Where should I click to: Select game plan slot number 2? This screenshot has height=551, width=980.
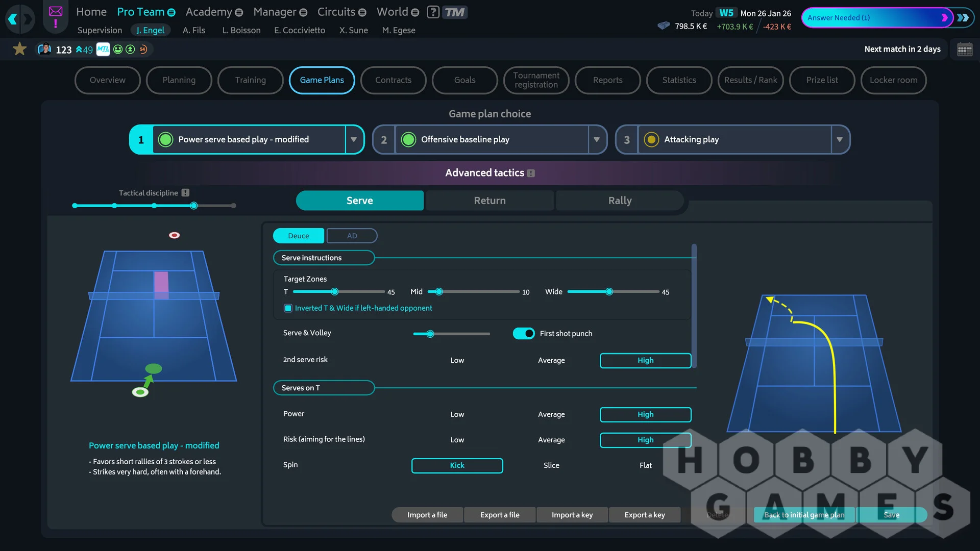click(x=384, y=140)
